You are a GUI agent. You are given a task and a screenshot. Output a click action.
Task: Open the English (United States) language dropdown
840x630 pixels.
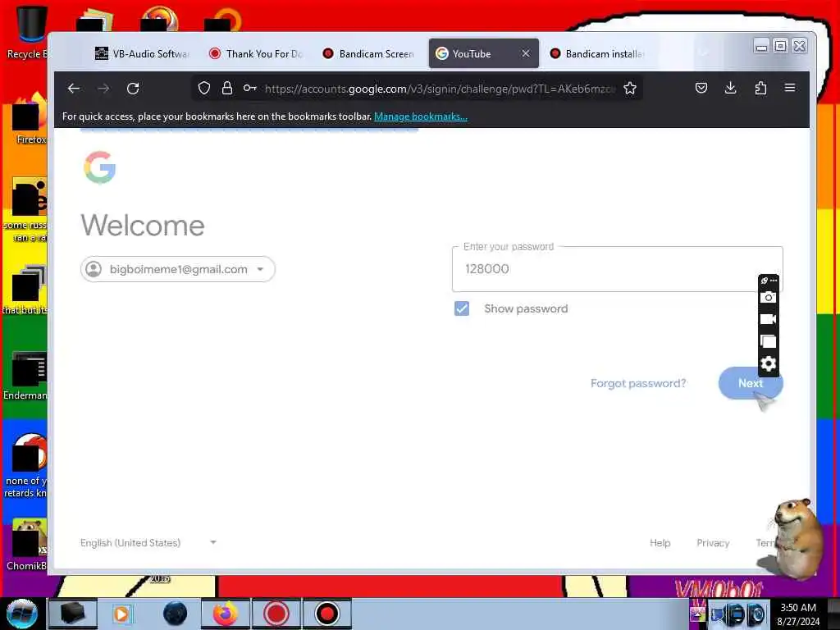pos(148,543)
